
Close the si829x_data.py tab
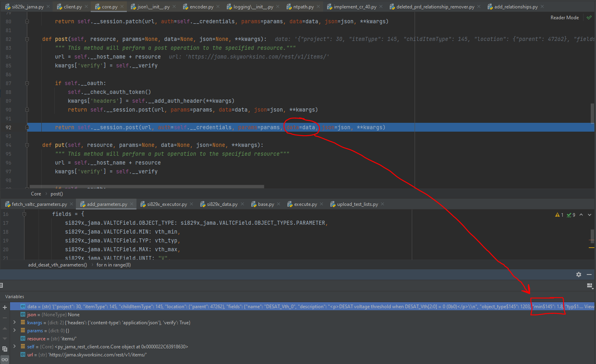[242, 204]
